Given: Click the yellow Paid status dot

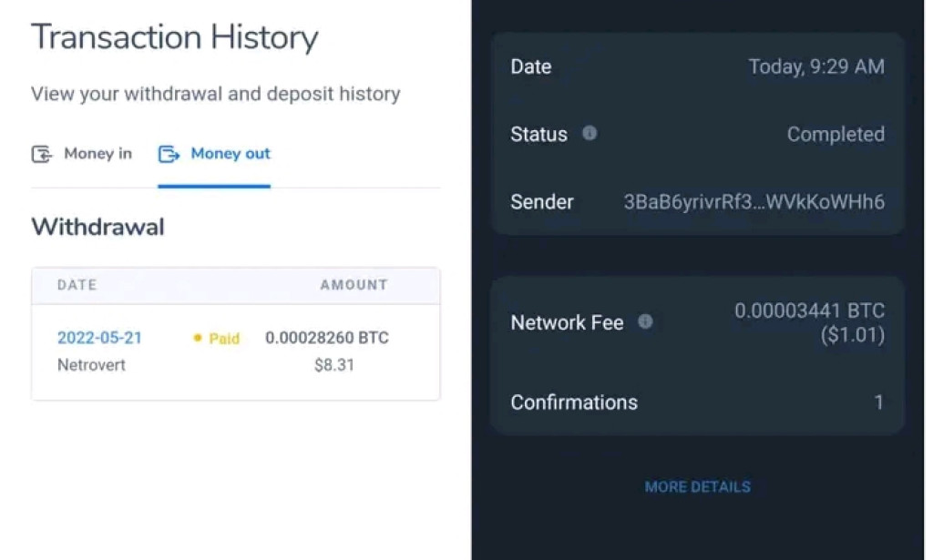Looking at the screenshot, I should coord(198,338).
